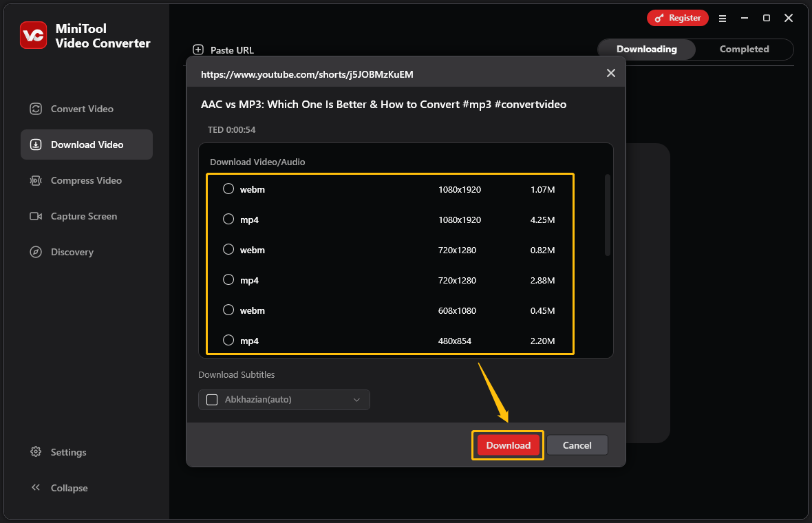Click the key icon in Register

point(659,18)
